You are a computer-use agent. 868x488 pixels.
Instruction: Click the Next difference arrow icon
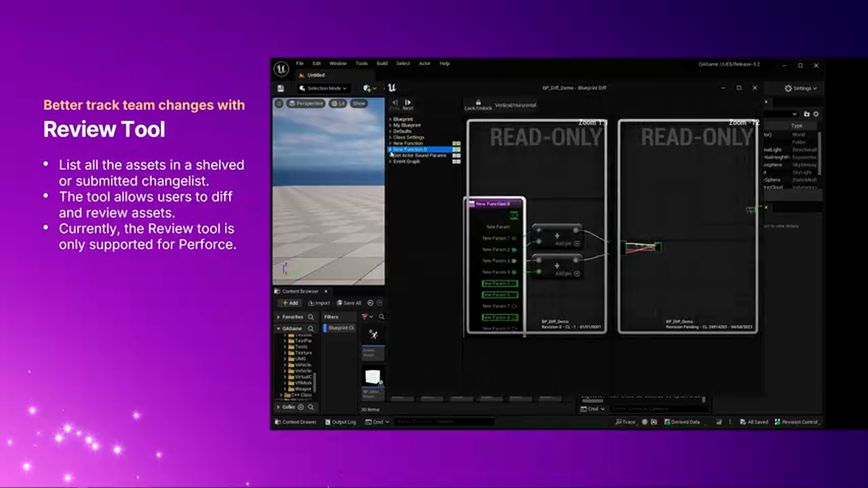(x=408, y=103)
